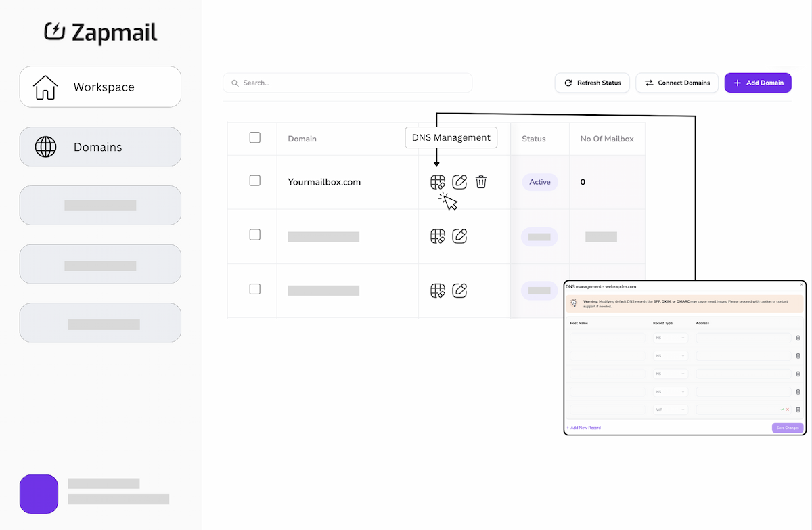Click Connect Domains button

(x=677, y=83)
